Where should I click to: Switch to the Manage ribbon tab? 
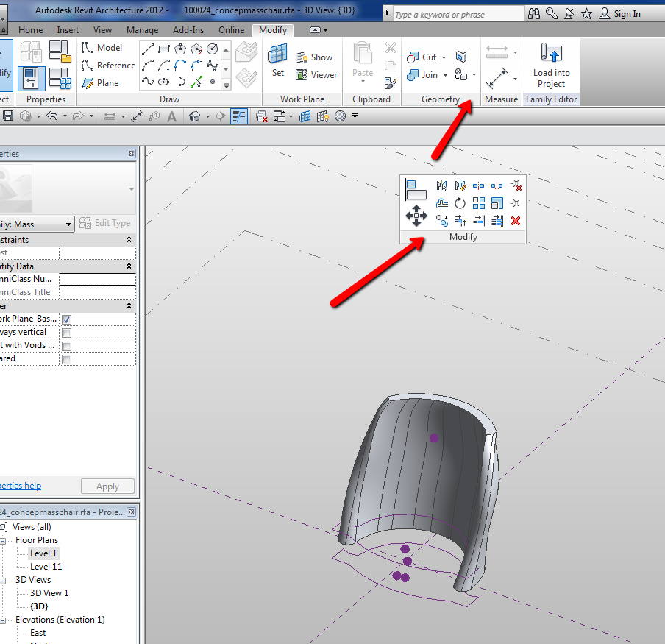coord(142,30)
